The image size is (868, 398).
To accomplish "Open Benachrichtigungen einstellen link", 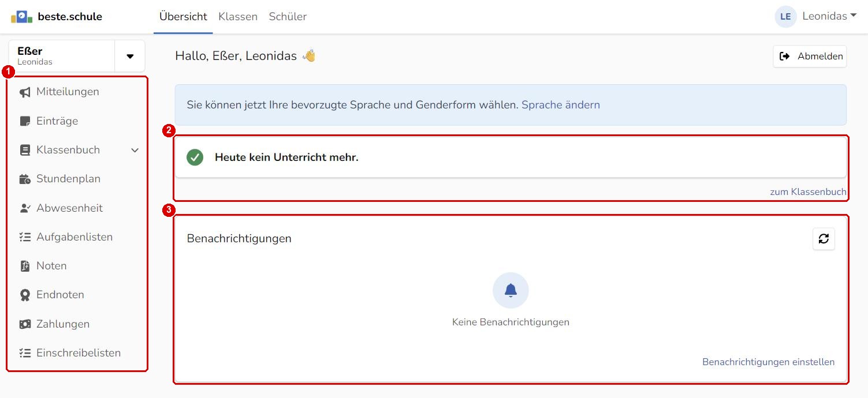I will click(768, 362).
